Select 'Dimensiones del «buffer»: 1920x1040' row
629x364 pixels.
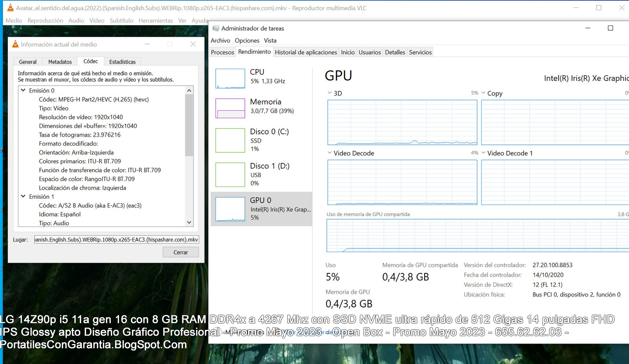[x=88, y=126]
